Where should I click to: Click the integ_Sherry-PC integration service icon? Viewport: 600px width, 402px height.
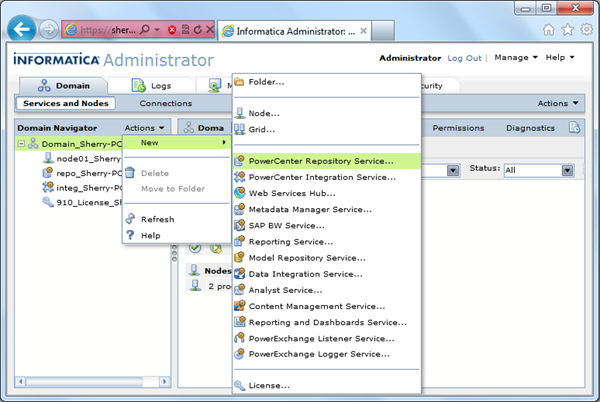48,187
